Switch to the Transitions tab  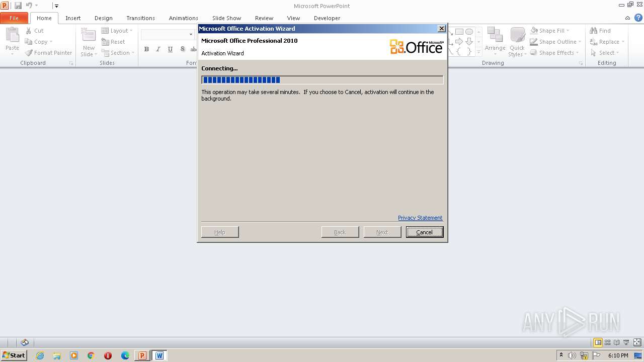pyautogui.click(x=140, y=18)
